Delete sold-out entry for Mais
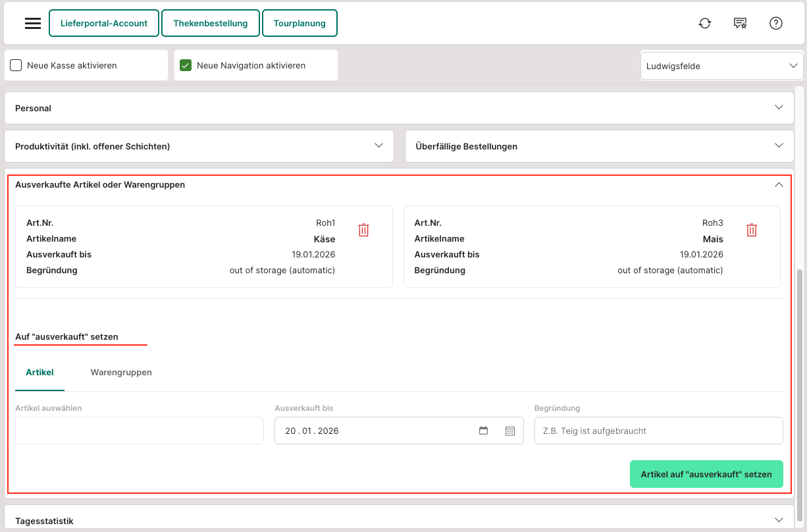This screenshot has height=532, width=807. [752, 230]
